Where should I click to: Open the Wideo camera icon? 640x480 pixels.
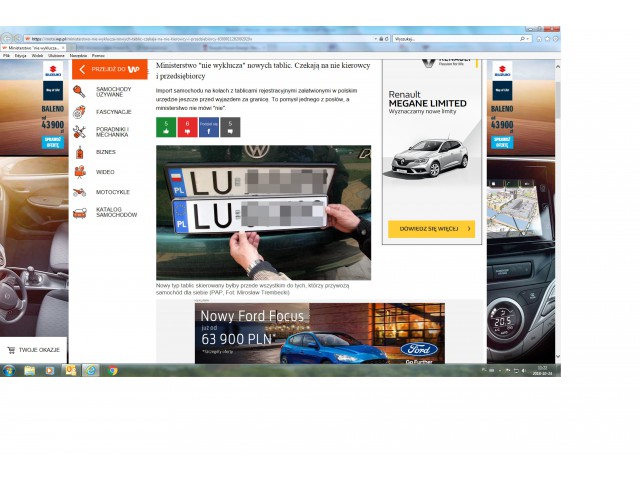[79, 172]
